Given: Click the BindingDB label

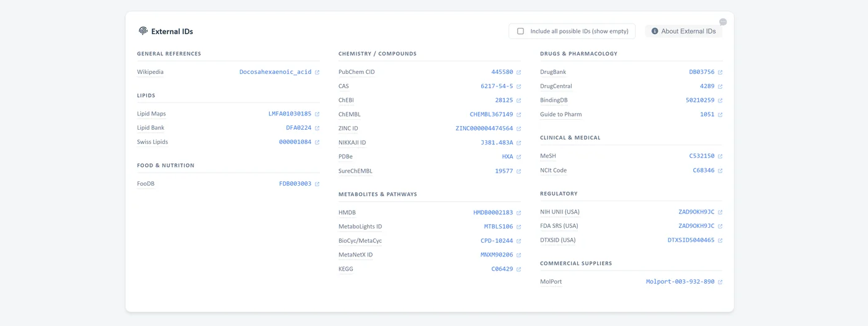Looking at the screenshot, I should point(554,100).
